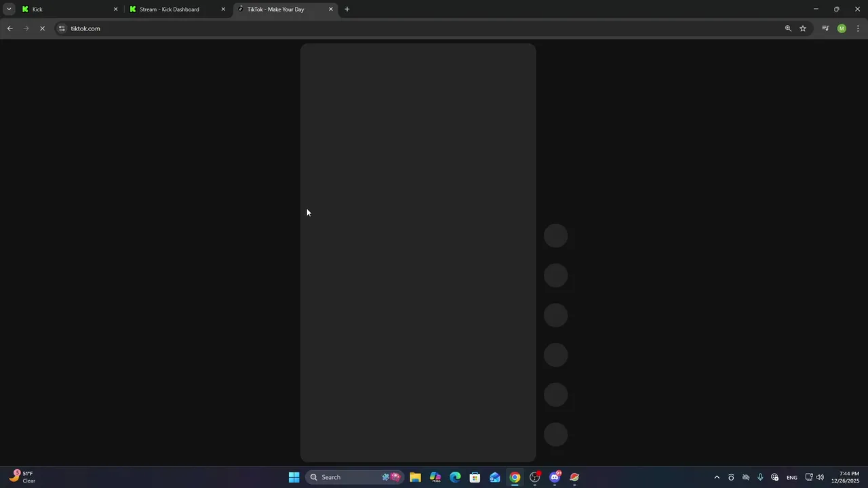
Task: Open Discord from the taskbar
Action: 555,477
